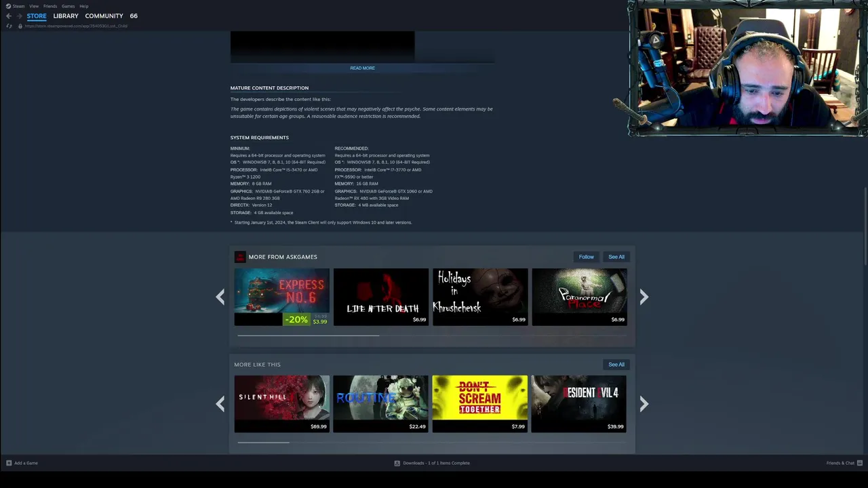Click the SYSTEM REQUIREMENTS heading

(x=260, y=138)
